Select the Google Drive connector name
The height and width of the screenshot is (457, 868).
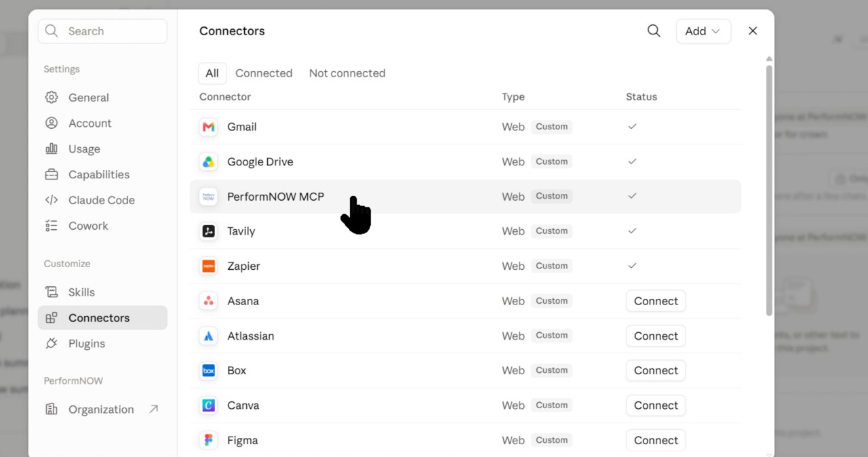(x=260, y=162)
